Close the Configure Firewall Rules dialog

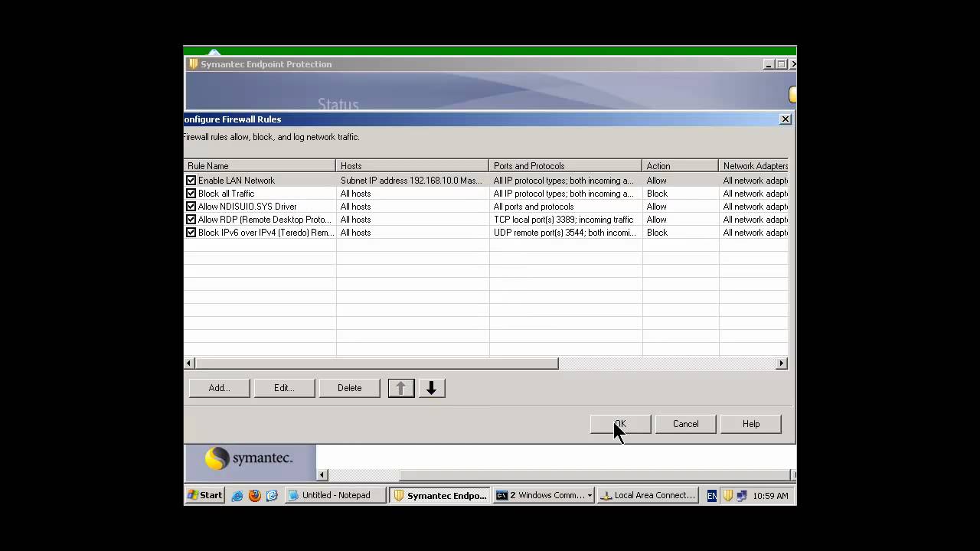tap(785, 119)
